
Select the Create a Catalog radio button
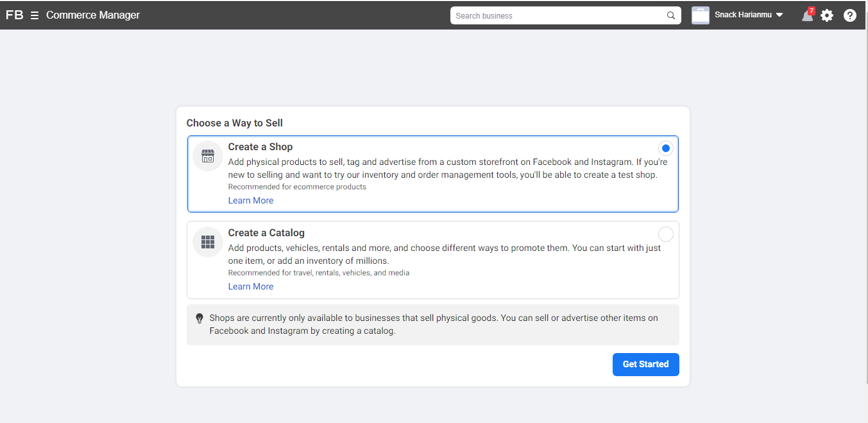click(x=666, y=234)
